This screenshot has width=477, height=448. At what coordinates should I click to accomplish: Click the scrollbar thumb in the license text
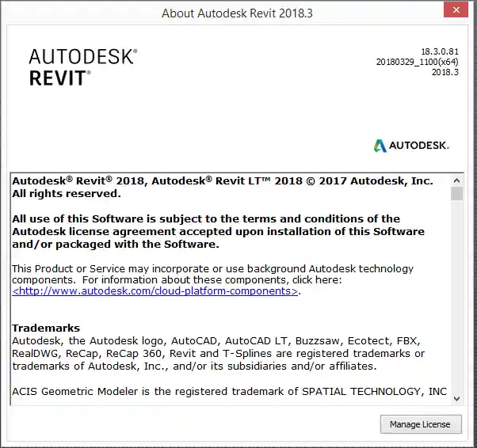pos(456,194)
